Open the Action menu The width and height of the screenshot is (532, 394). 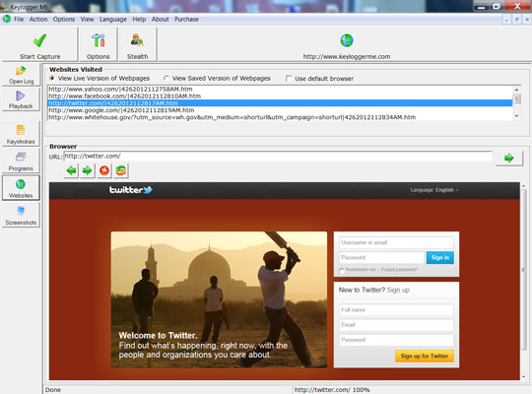(x=38, y=20)
